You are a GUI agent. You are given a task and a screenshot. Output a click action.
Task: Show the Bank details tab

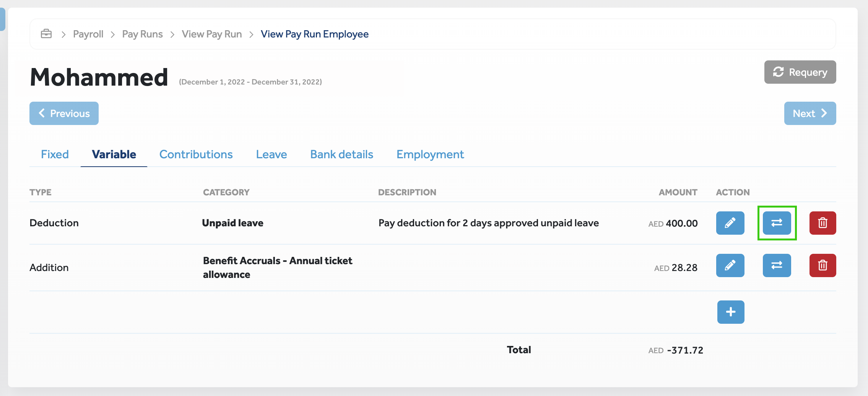[341, 154]
